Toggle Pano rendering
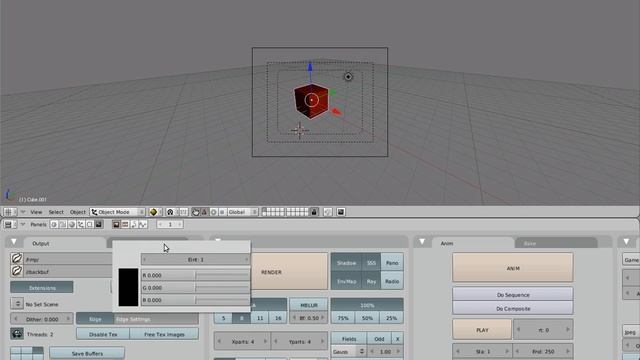 point(392,262)
